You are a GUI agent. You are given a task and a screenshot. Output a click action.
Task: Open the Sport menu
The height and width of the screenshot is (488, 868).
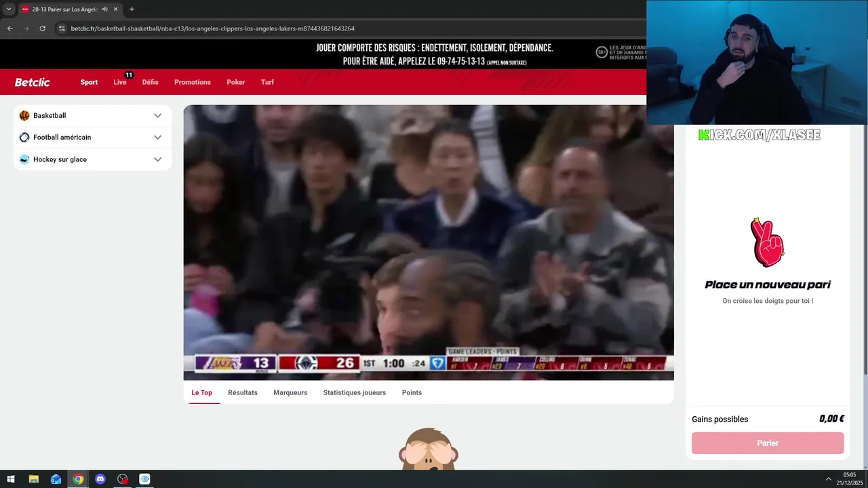pos(89,82)
